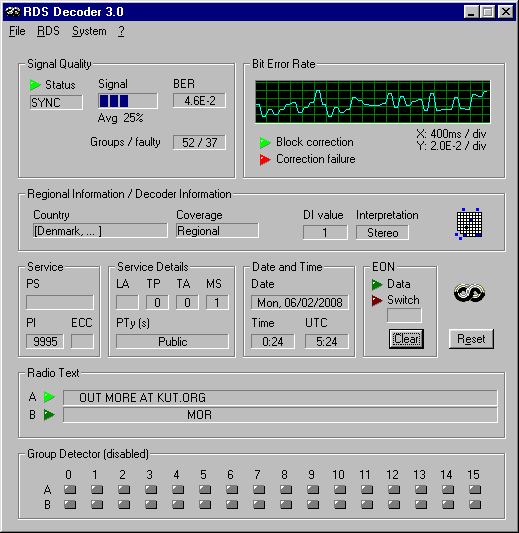Click the TP value field
519x533 pixels.
click(x=157, y=302)
